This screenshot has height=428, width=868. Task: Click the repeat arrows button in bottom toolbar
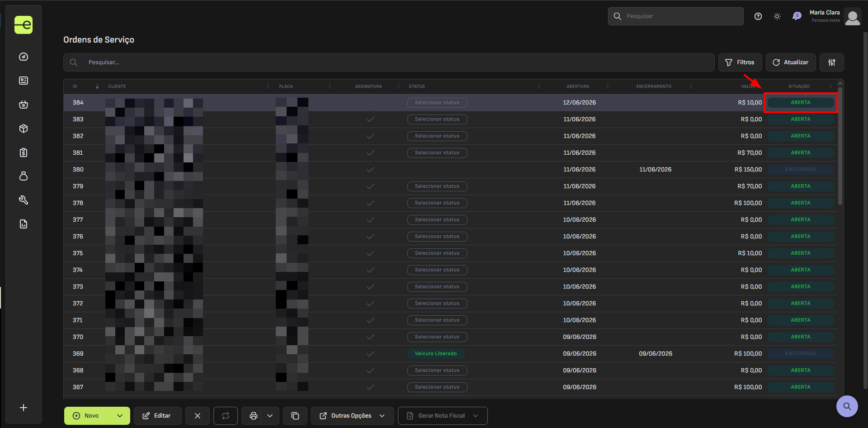pos(226,416)
